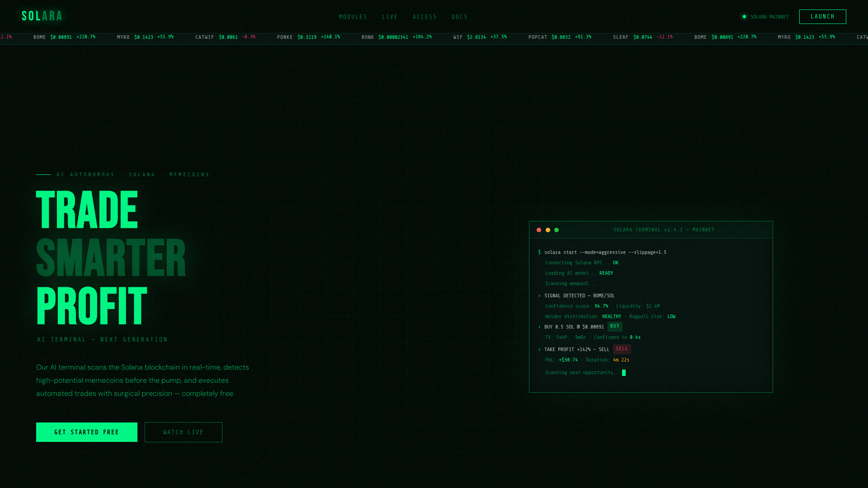Screen dimensions: 868x488
Task: Click the SELL badge in terminal
Action: [622, 349]
